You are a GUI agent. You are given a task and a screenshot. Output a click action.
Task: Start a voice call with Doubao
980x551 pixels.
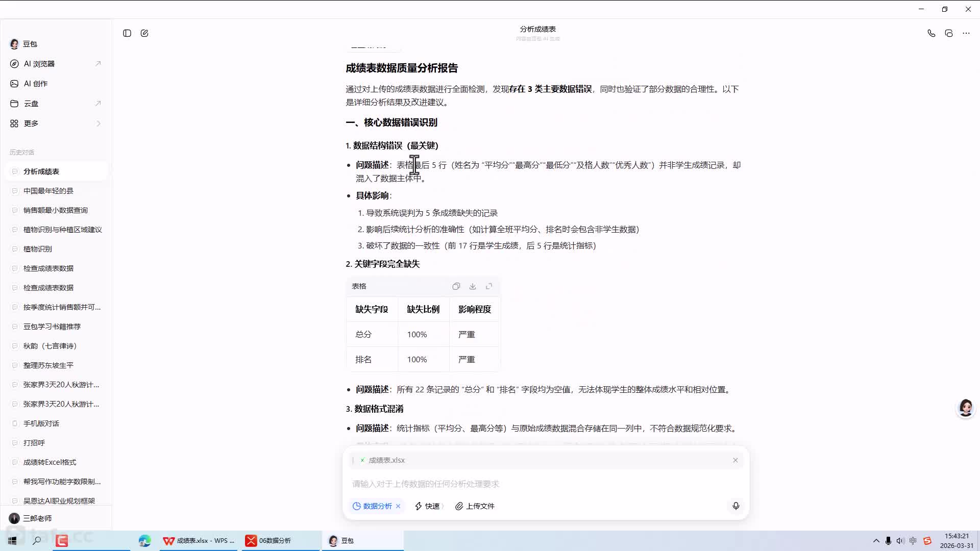click(931, 33)
